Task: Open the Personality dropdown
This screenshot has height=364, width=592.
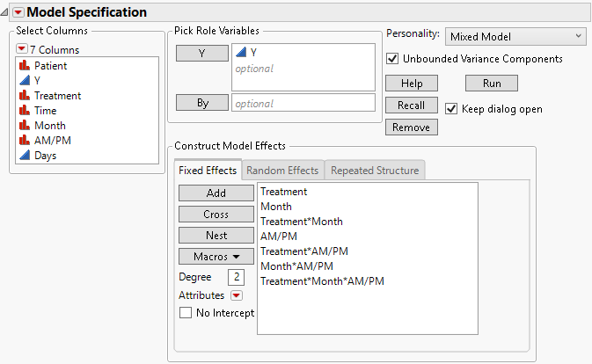Action: coord(515,36)
